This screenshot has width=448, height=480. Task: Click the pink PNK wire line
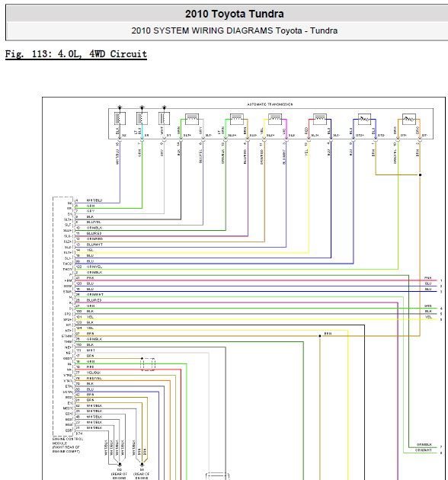coord(256,280)
